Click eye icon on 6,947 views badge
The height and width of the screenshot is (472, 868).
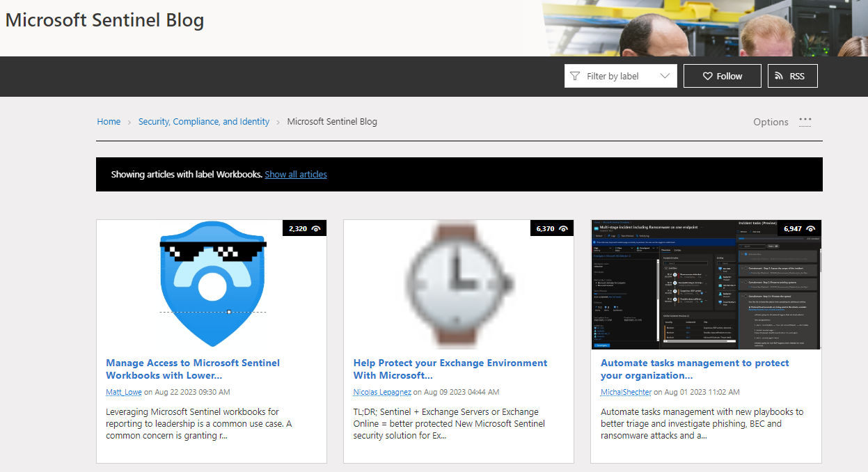pyautogui.click(x=811, y=228)
